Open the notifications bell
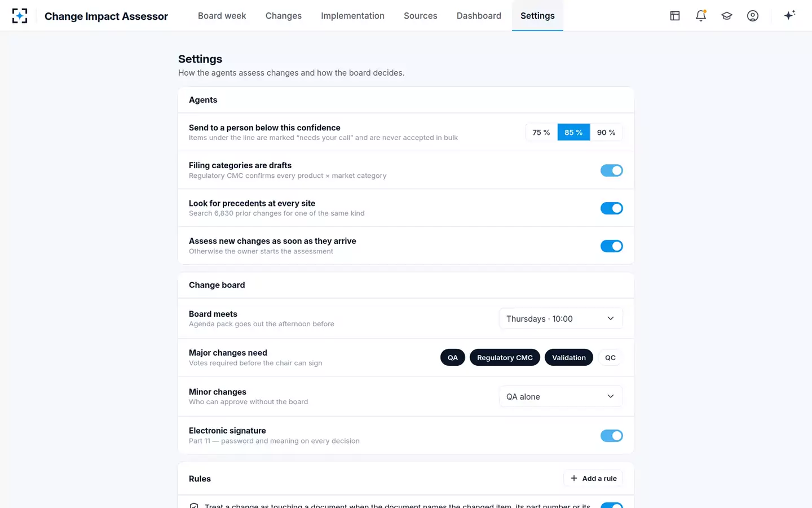 701,16
